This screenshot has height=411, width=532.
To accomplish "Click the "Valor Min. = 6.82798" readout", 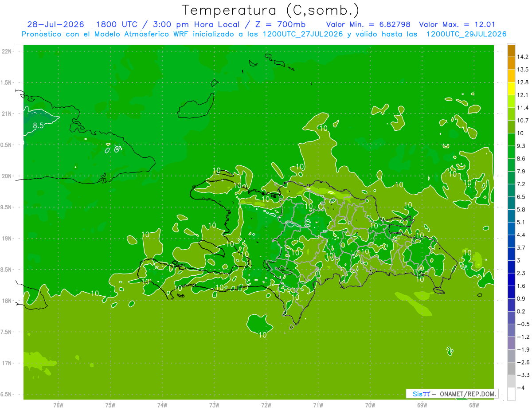I will coord(368,24).
